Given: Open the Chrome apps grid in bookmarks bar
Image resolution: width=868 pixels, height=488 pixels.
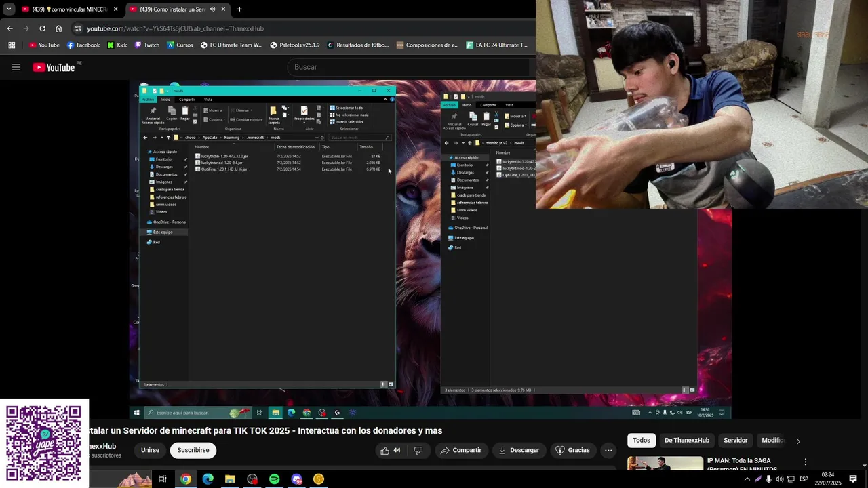Looking at the screenshot, I should (12, 45).
